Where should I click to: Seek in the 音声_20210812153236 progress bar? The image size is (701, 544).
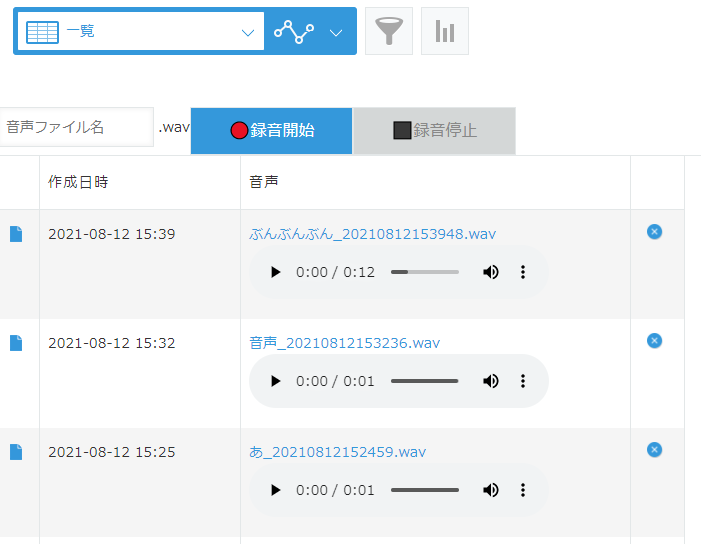point(425,381)
